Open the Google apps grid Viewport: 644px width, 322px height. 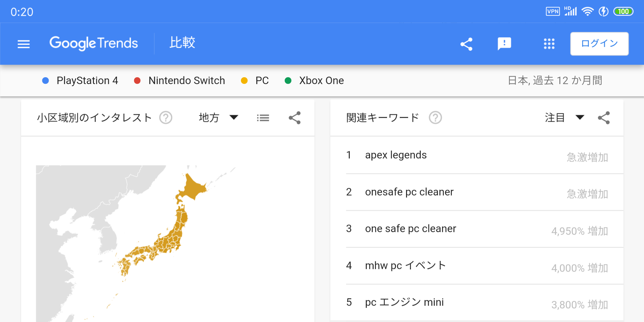(549, 44)
